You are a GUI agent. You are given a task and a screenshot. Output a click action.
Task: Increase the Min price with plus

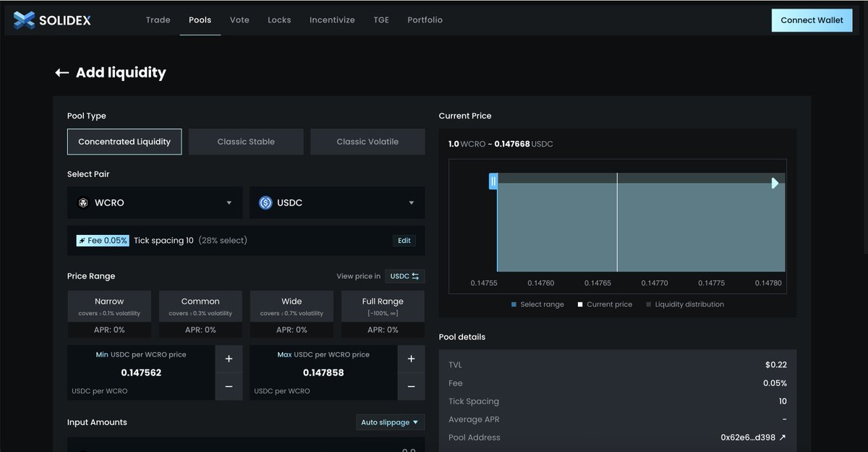(x=229, y=359)
